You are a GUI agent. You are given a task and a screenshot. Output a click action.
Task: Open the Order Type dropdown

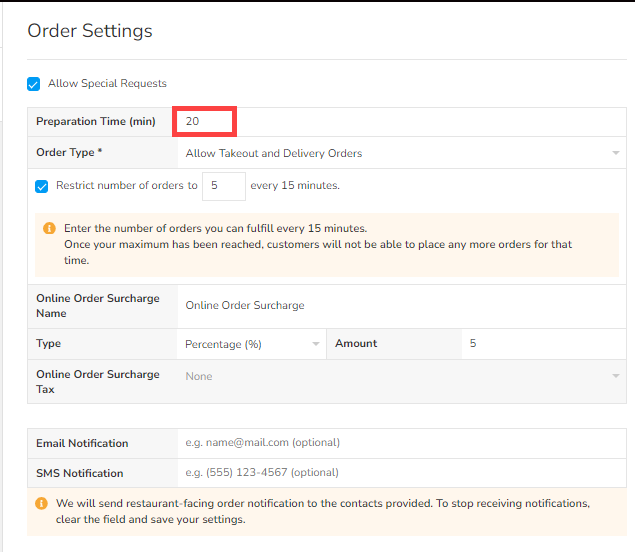point(400,153)
